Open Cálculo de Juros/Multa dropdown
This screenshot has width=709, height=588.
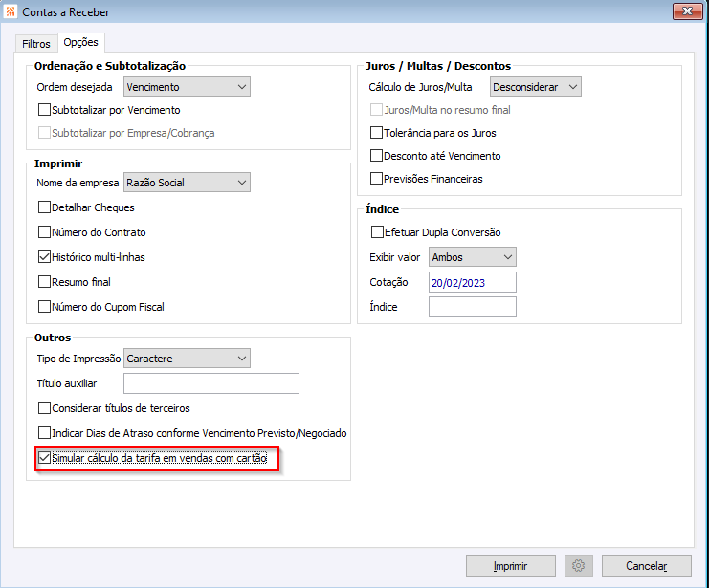pyautogui.click(x=535, y=87)
